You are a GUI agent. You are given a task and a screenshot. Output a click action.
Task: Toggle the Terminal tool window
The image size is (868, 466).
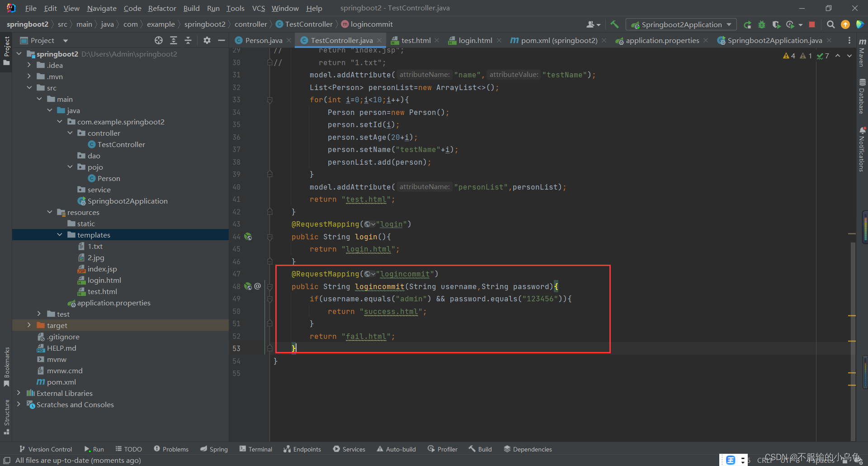pos(256,449)
